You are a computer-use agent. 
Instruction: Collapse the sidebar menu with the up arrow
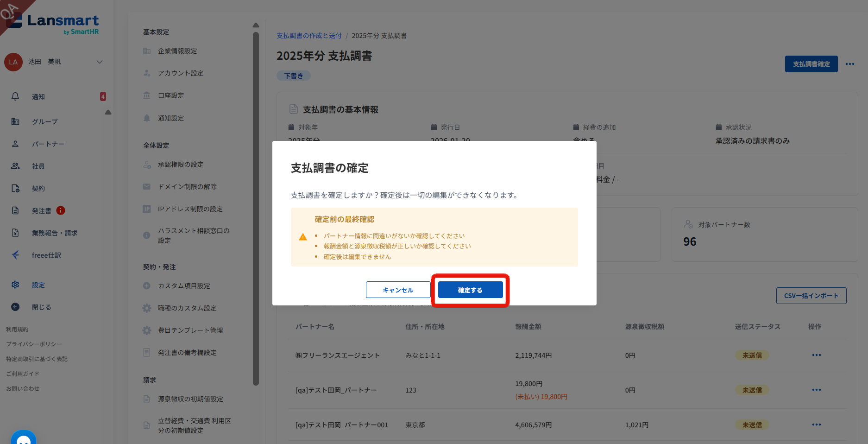(x=108, y=112)
